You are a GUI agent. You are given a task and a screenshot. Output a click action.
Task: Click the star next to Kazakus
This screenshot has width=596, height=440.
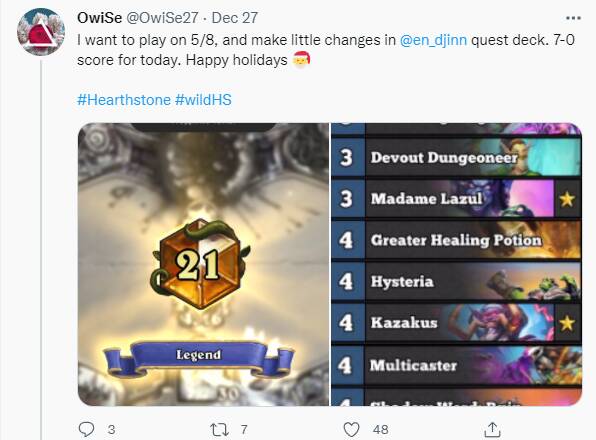pyautogui.click(x=567, y=323)
